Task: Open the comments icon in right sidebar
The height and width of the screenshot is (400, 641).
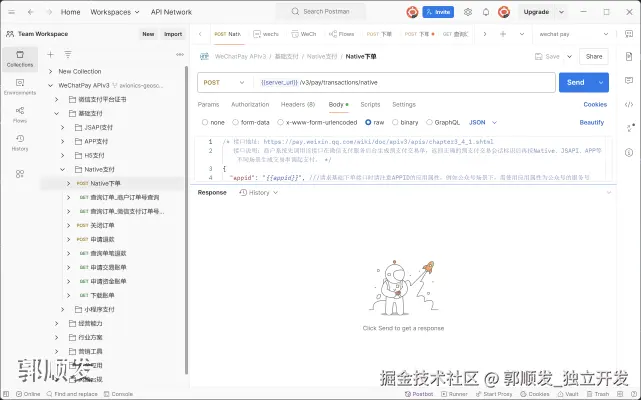Action: (x=629, y=81)
